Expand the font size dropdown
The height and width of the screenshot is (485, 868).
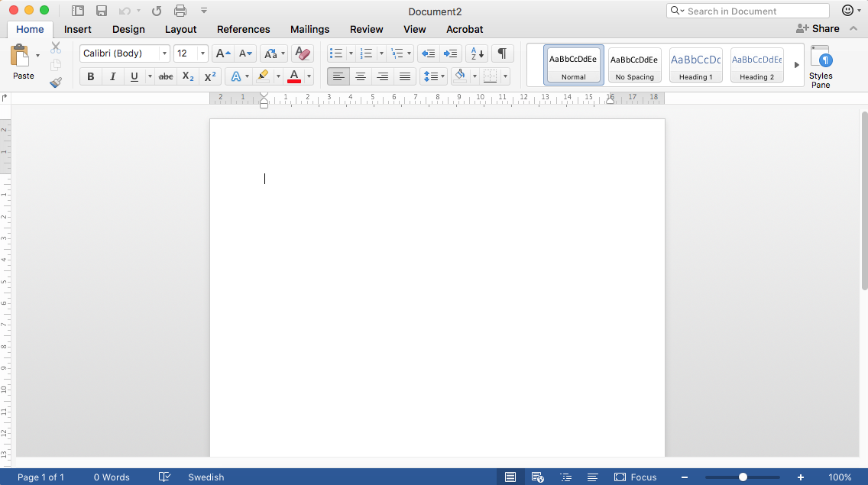(x=202, y=53)
